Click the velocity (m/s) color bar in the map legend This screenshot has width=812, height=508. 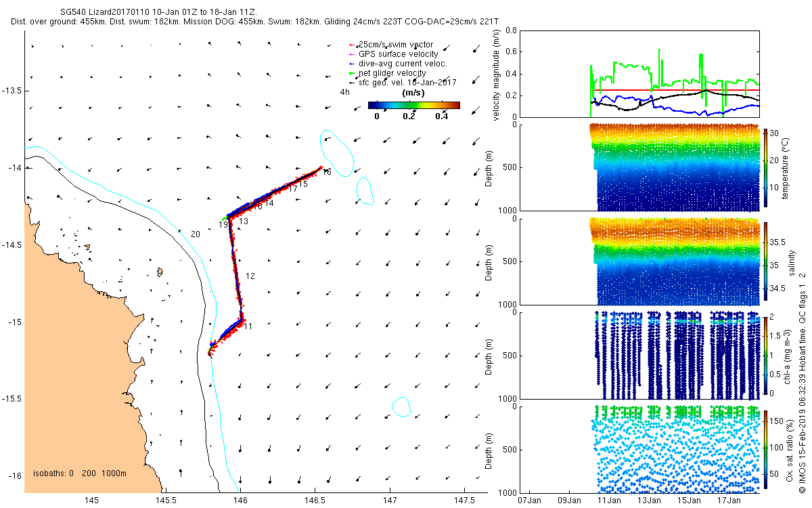pos(414,105)
